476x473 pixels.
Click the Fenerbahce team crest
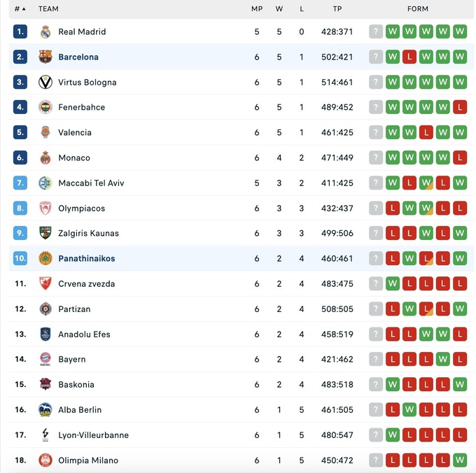coord(45,107)
